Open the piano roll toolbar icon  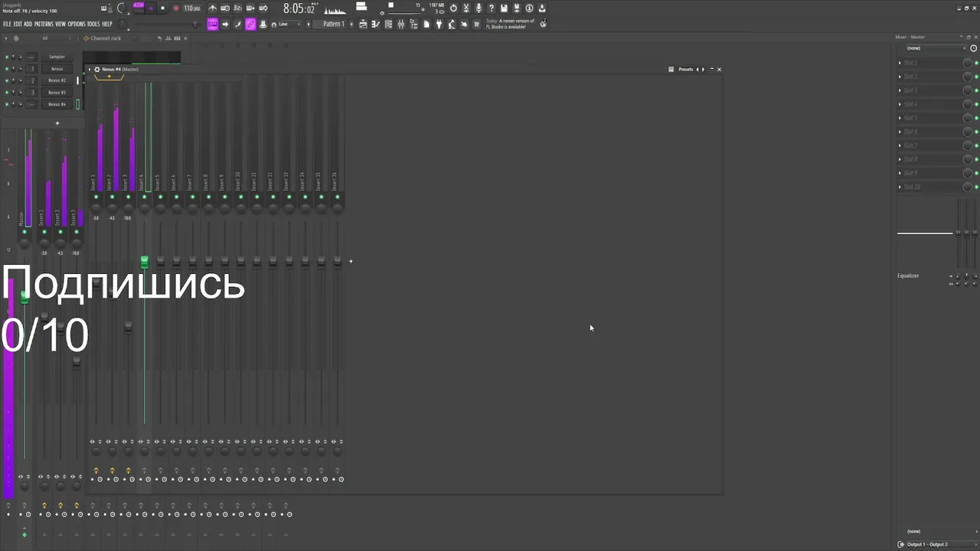(376, 24)
